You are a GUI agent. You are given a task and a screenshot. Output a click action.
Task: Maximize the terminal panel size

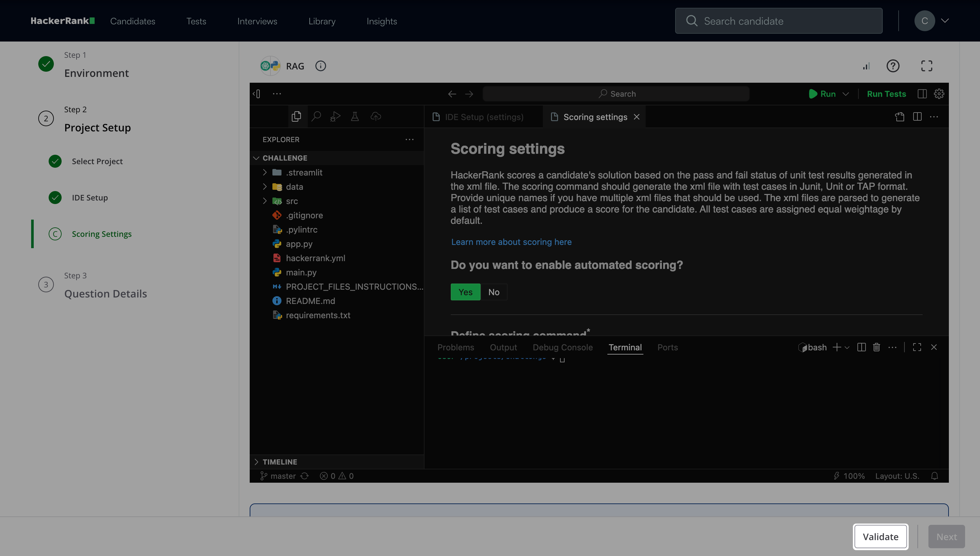(x=917, y=347)
